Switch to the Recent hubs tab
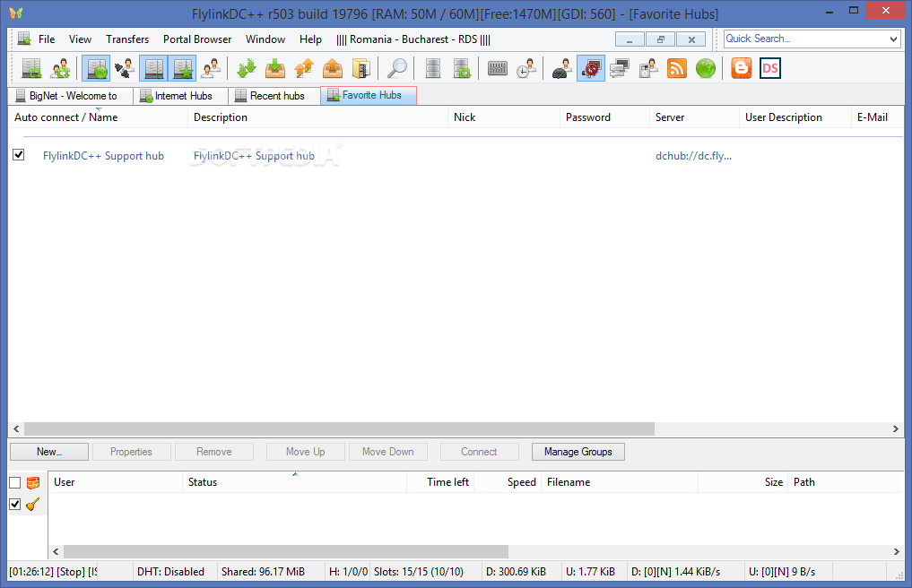912x588 pixels. point(274,96)
